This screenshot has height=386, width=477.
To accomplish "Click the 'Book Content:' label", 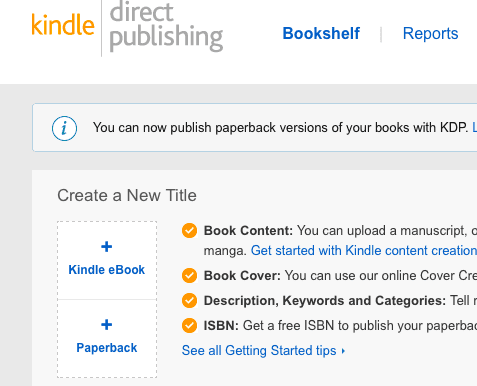I will 248,231.
